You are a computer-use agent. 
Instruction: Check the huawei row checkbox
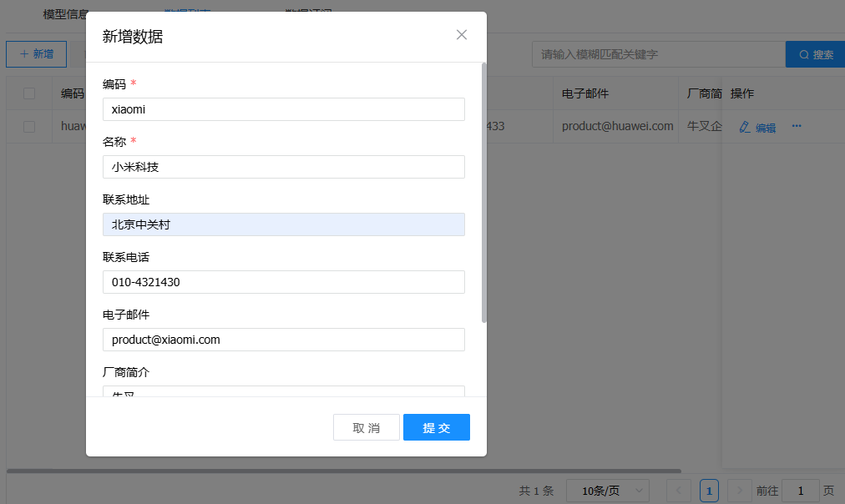click(x=29, y=127)
